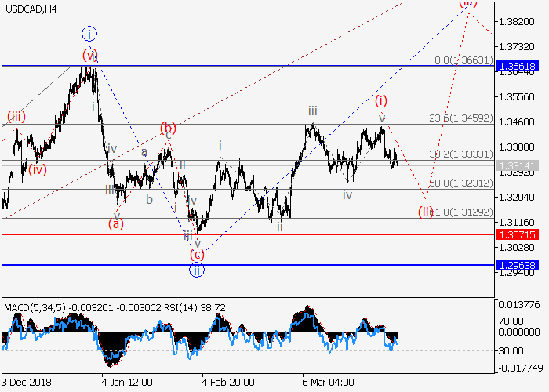Select the red (ii) forecast wave label

[426, 212]
